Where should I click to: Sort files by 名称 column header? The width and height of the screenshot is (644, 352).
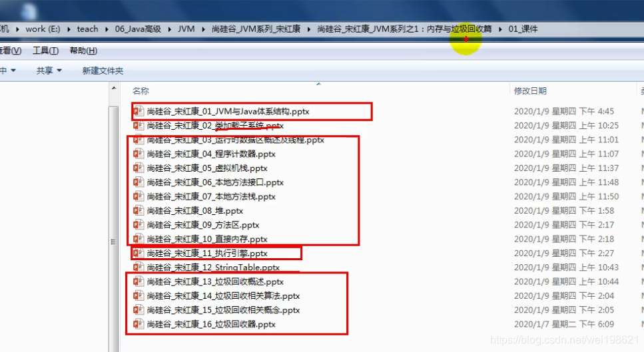point(141,90)
